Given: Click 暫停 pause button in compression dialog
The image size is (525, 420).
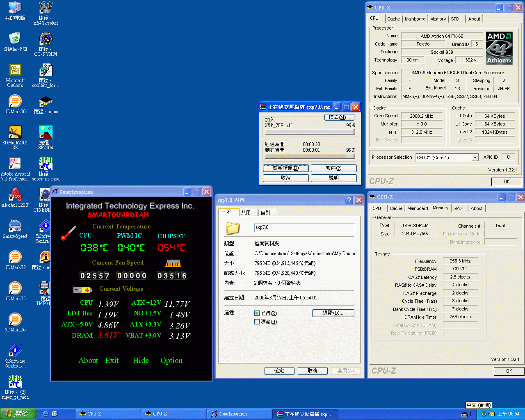Looking at the screenshot, I should click(x=333, y=168).
